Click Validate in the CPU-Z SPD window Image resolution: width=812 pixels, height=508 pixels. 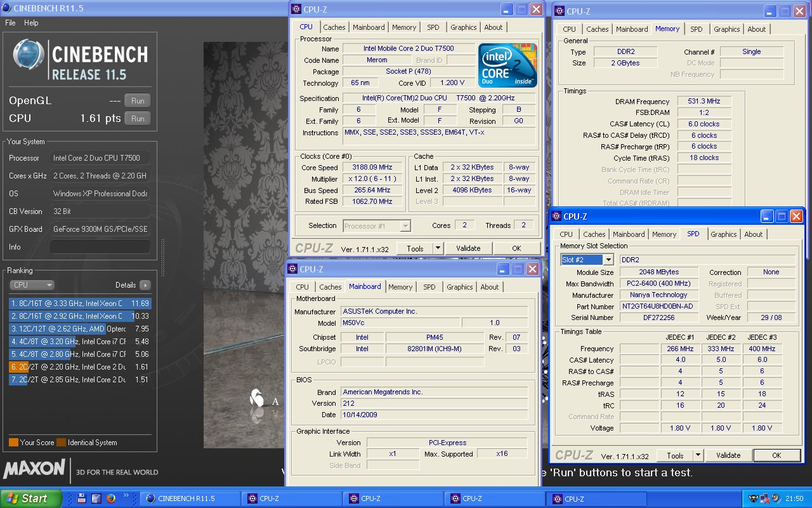pyautogui.click(x=728, y=455)
